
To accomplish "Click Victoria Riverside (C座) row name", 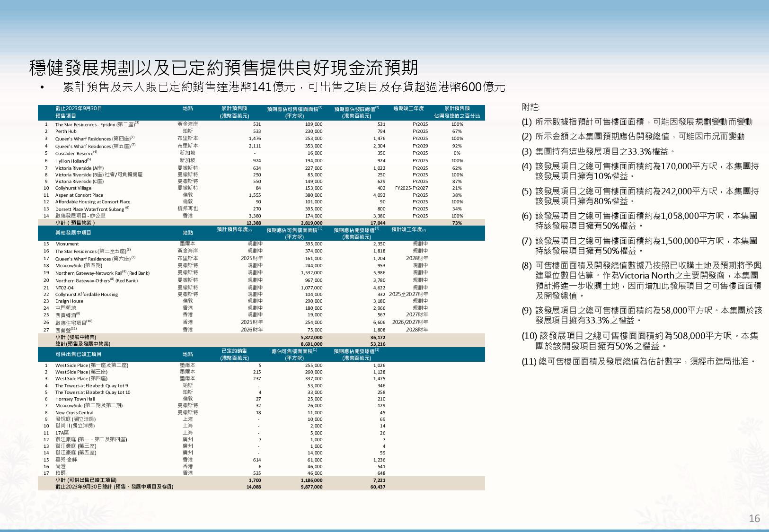I will 79,181.
